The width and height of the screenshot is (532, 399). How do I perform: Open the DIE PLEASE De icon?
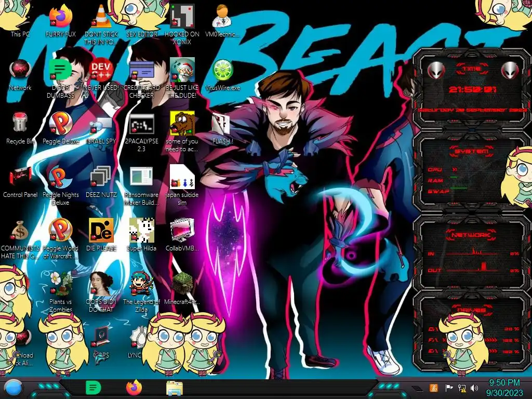101,235
